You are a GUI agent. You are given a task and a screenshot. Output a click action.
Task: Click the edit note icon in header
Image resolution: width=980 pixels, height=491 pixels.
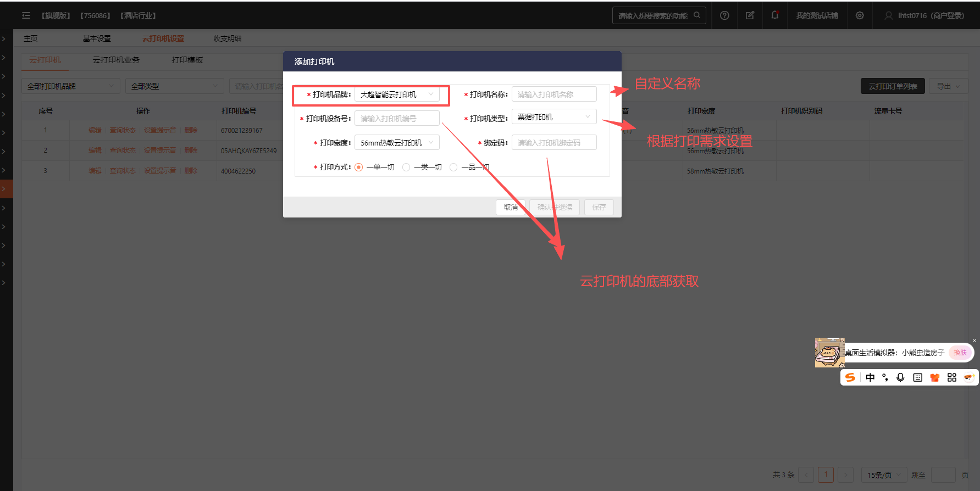coord(750,15)
